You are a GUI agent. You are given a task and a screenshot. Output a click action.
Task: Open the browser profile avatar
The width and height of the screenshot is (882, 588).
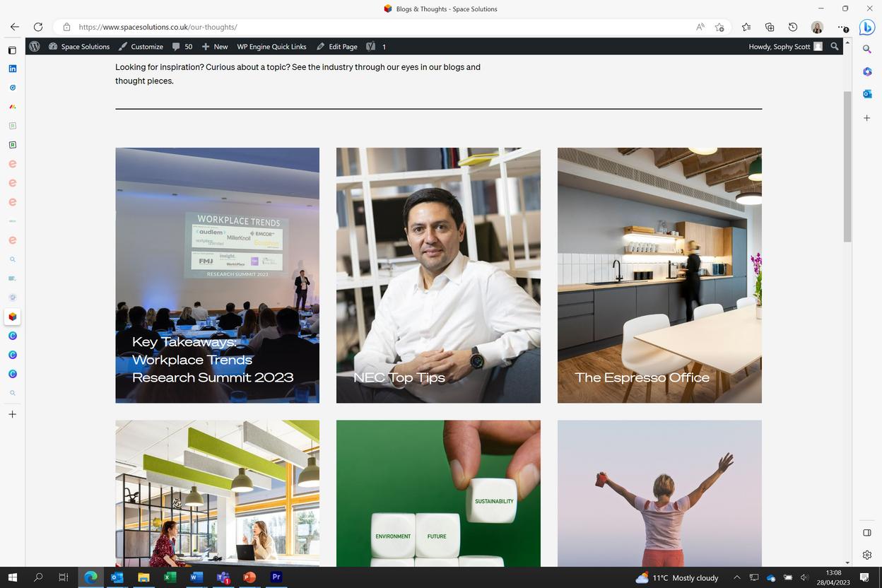click(817, 27)
